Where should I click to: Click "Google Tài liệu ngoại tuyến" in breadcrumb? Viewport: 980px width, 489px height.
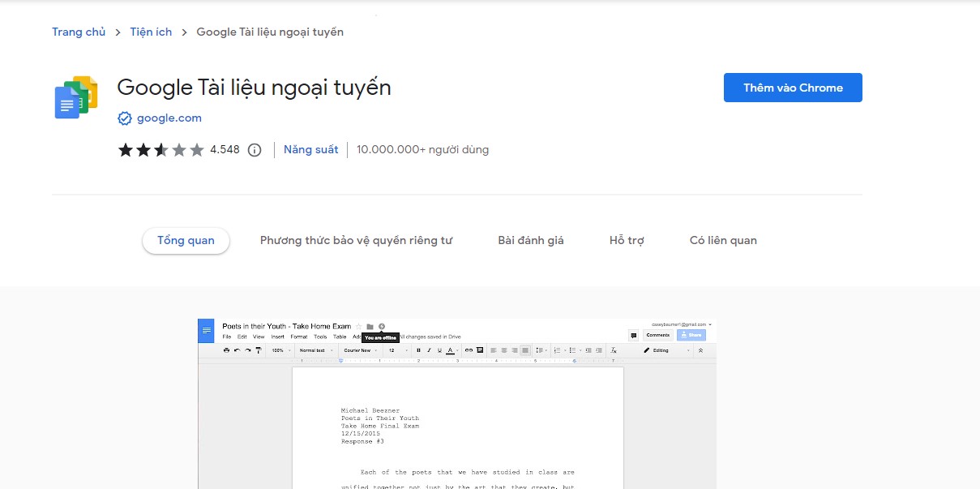270,32
